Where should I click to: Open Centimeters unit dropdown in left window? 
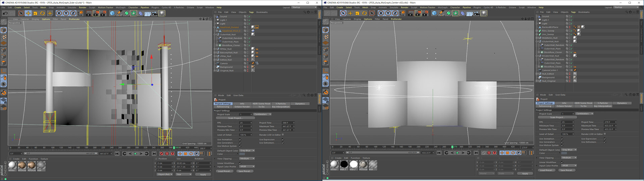point(262,114)
